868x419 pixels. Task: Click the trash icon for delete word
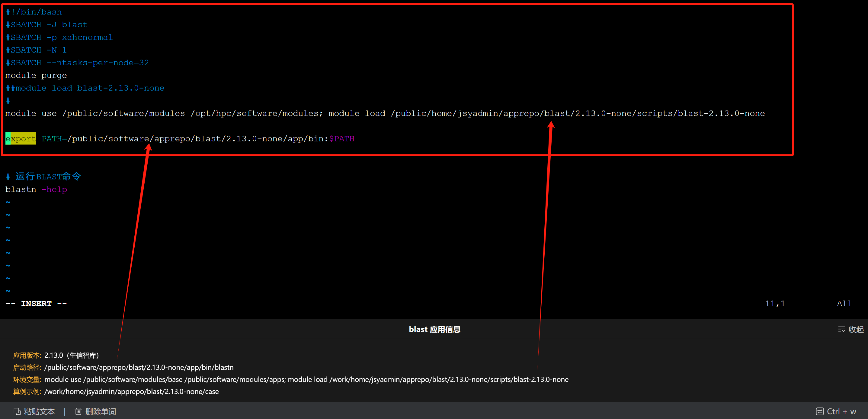pos(78,411)
